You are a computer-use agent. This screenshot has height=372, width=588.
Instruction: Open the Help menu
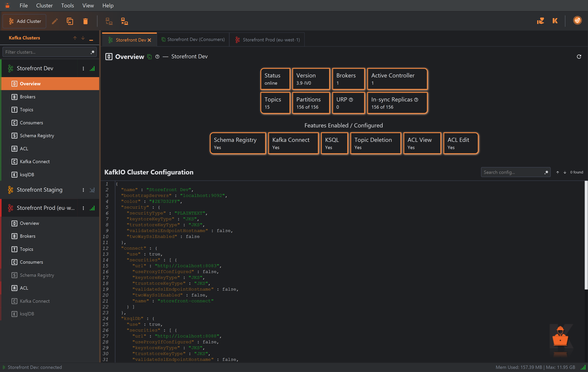click(x=108, y=5)
